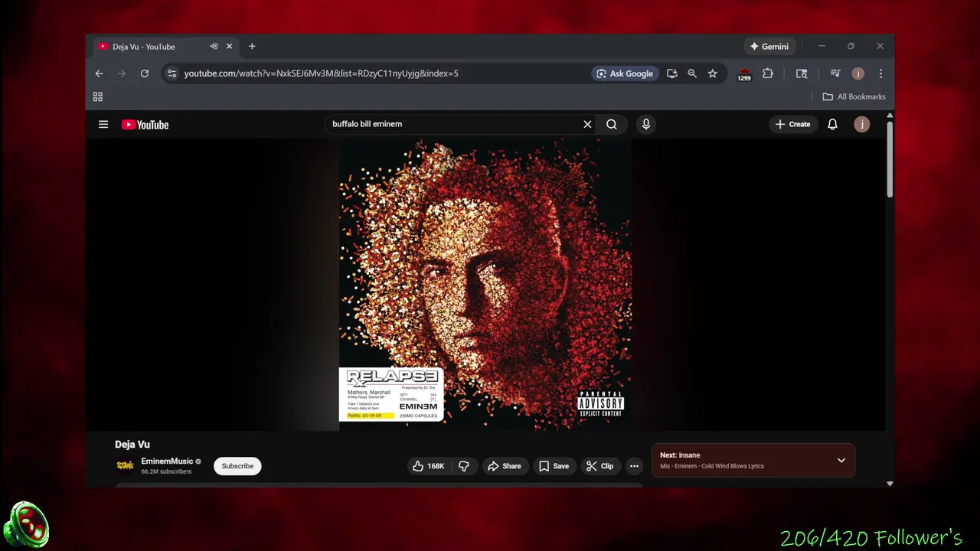
Task: Create a Clip from the video
Action: click(599, 466)
